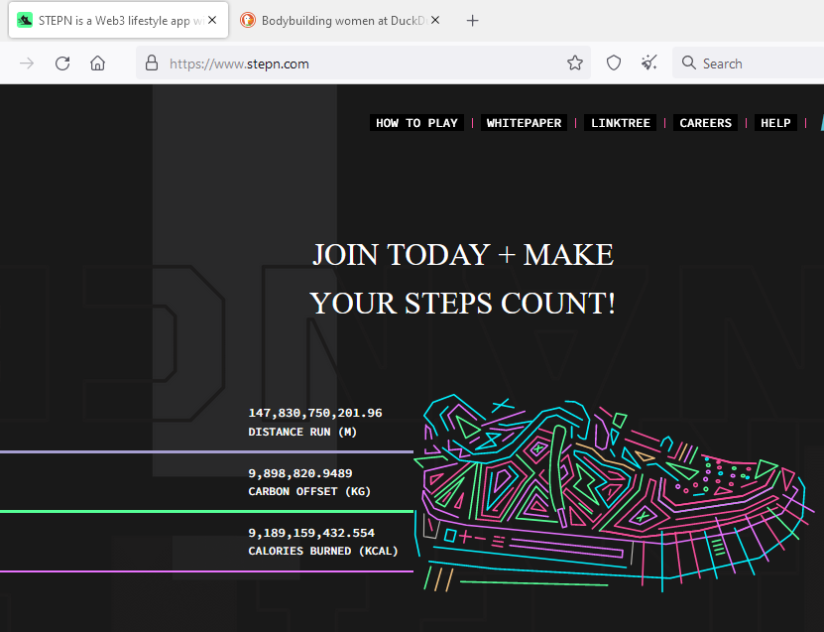Click the URL address bar field
The width and height of the screenshot is (824, 632).
pyautogui.click(x=363, y=64)
